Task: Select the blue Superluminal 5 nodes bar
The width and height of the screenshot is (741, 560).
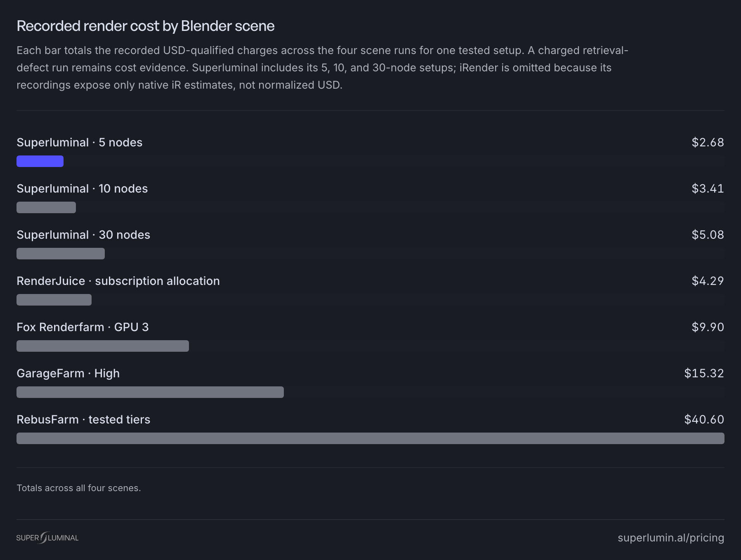Action: (x=40, y=161)
